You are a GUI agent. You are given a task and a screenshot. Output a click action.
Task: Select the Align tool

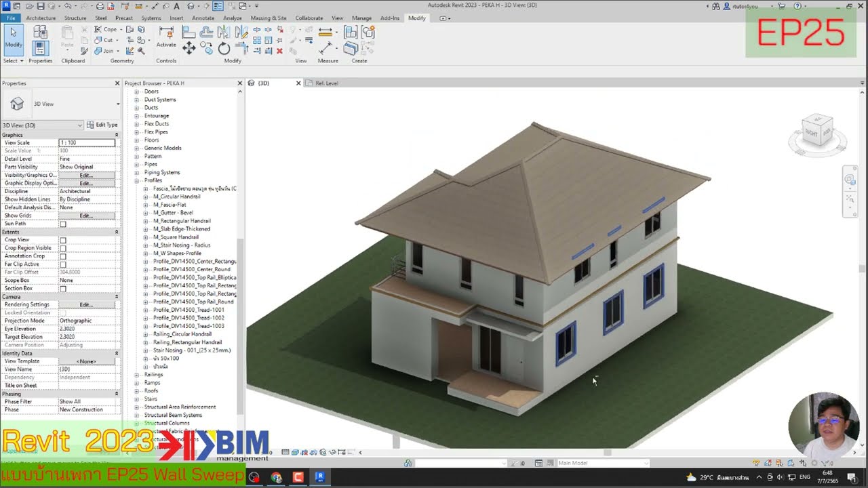[x=189, y=31]
